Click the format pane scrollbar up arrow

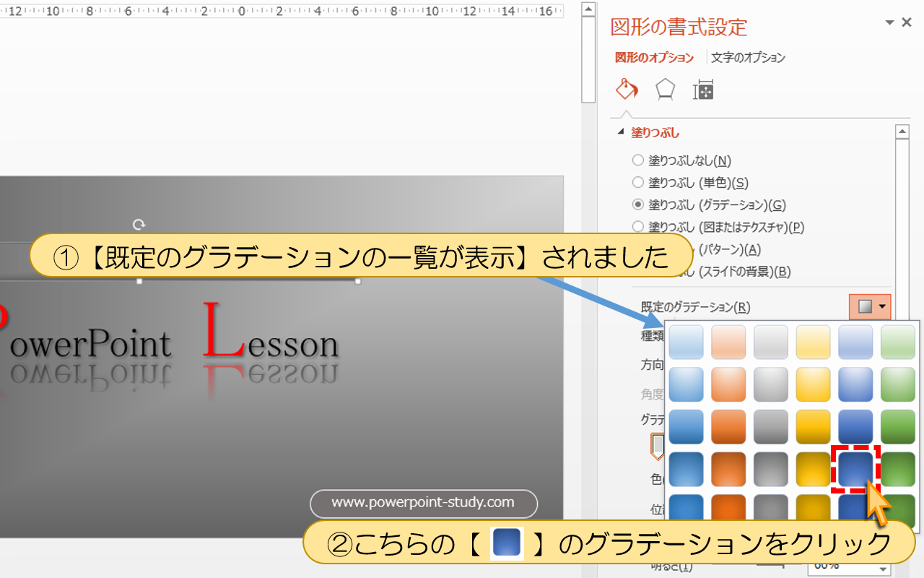pyautogui.click(x=901, y=131)
